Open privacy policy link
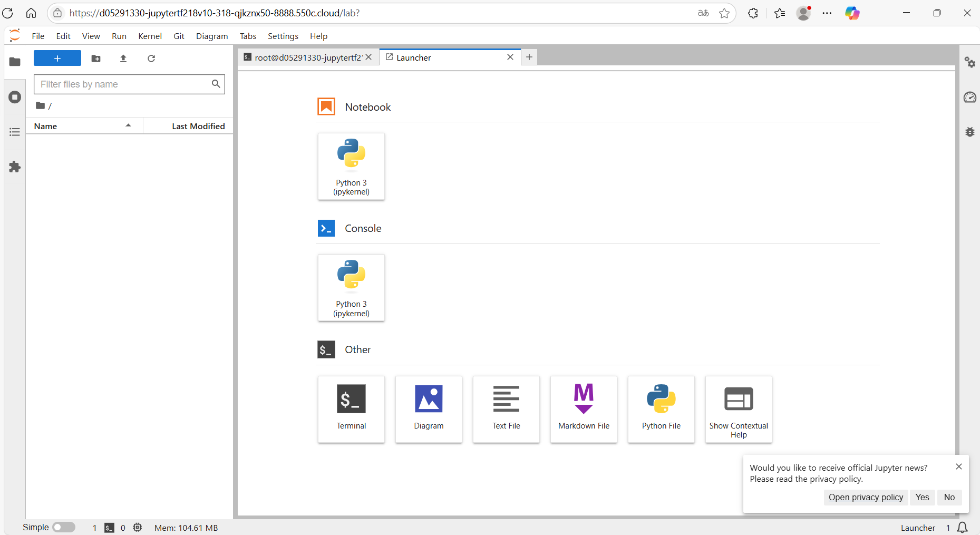Viewport: 980px width, 535px height. click(x=866, y=497)
